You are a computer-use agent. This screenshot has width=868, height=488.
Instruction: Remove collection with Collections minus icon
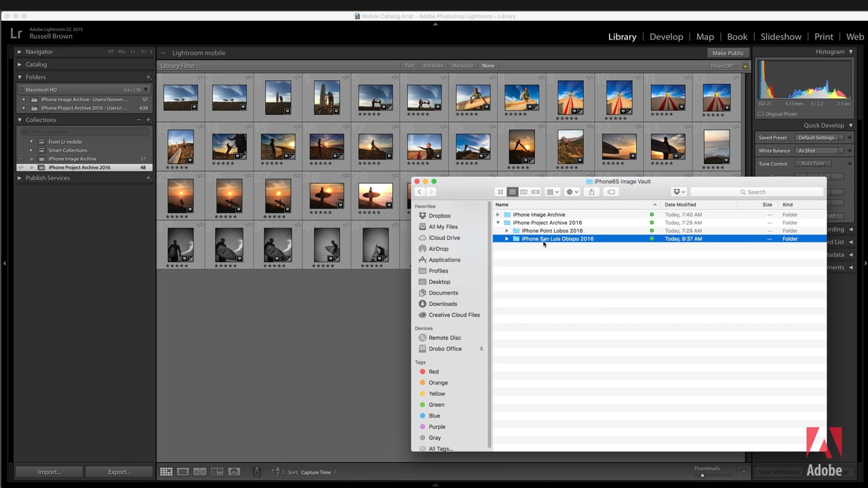(139, 120)
